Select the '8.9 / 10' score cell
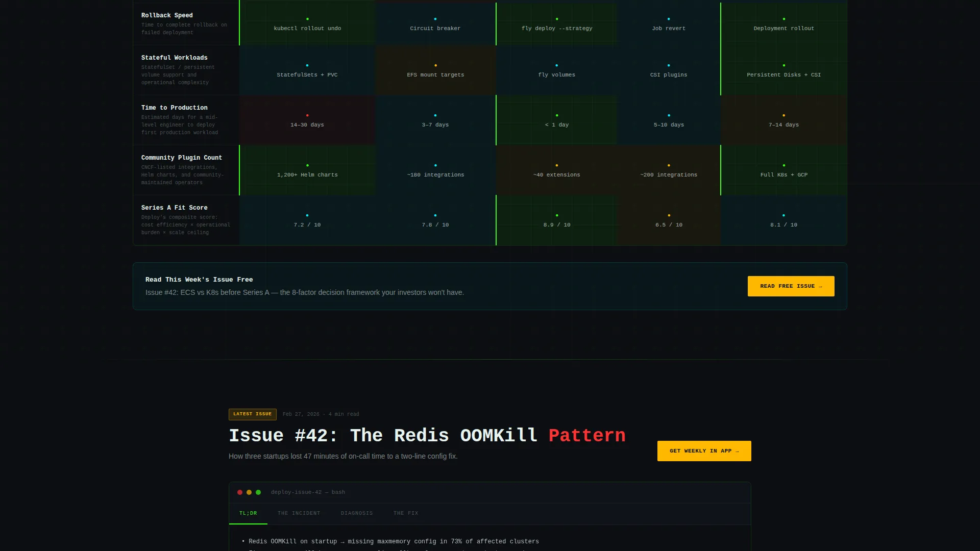 [x=557, y=220]
